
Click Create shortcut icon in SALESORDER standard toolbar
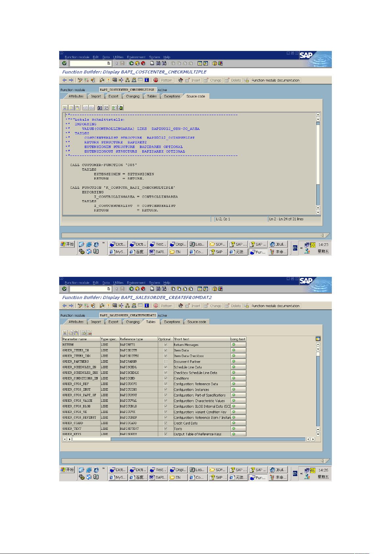(205, 289)
